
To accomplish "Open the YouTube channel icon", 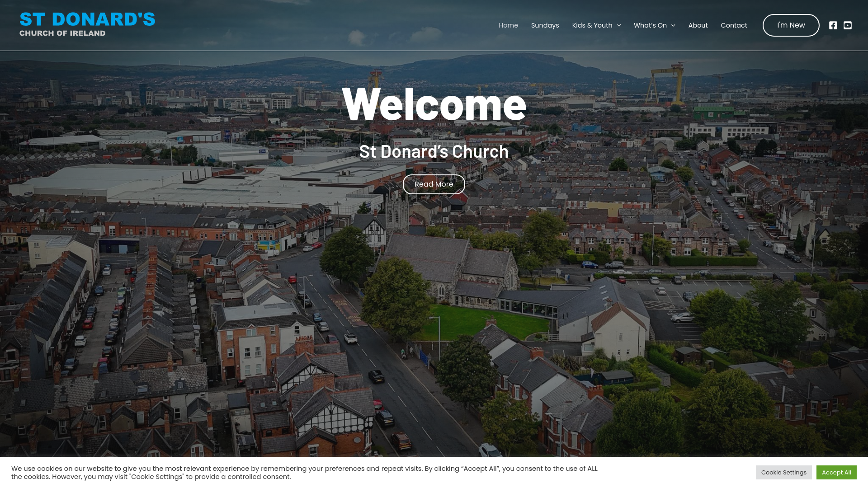I will (x=848, y=25).
